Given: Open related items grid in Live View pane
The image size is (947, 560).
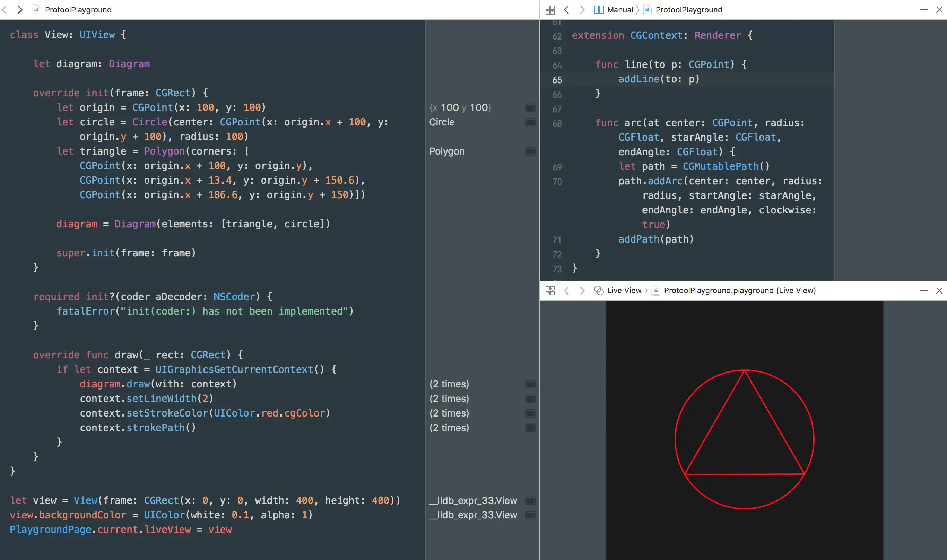Looking at the screenshot, I should click(550, 290).
